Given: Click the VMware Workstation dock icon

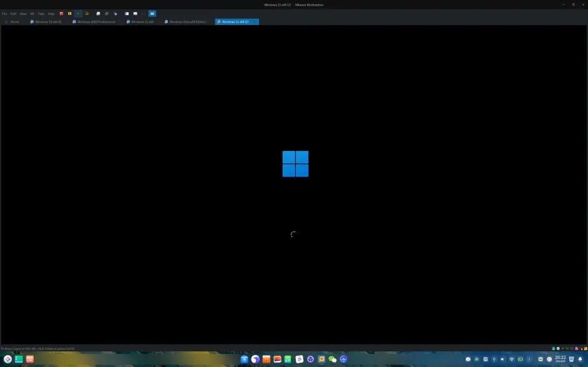Looking at the screenshot, I should pyautogui.click(x=321, y=359).
